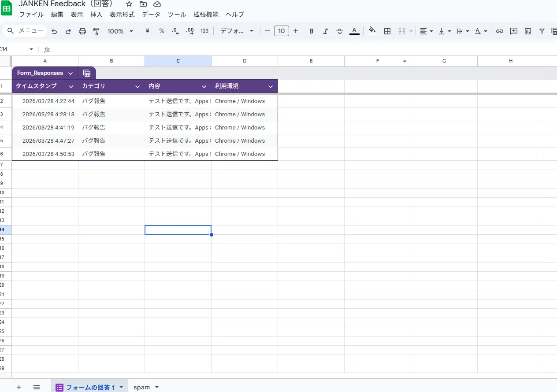Move the document to a folder
Image resolution: width=557 pixels, height=392 pixels.
[x=143, y=4]
